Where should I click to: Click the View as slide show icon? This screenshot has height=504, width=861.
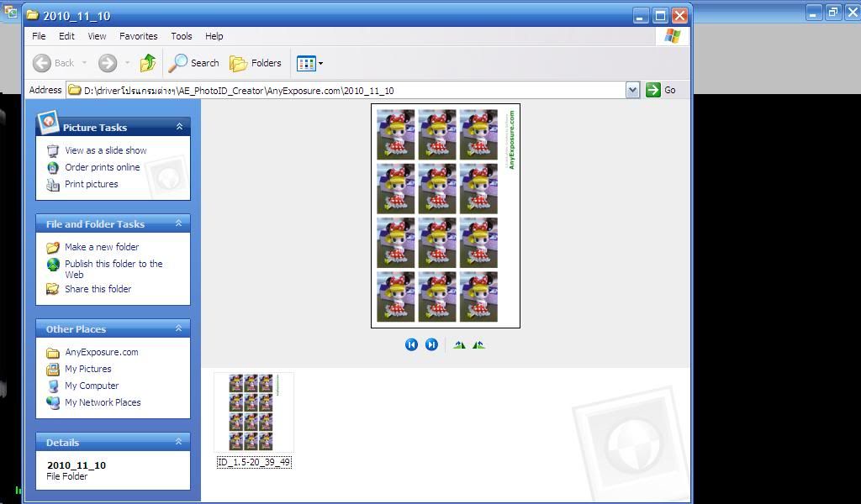point(53,151)
